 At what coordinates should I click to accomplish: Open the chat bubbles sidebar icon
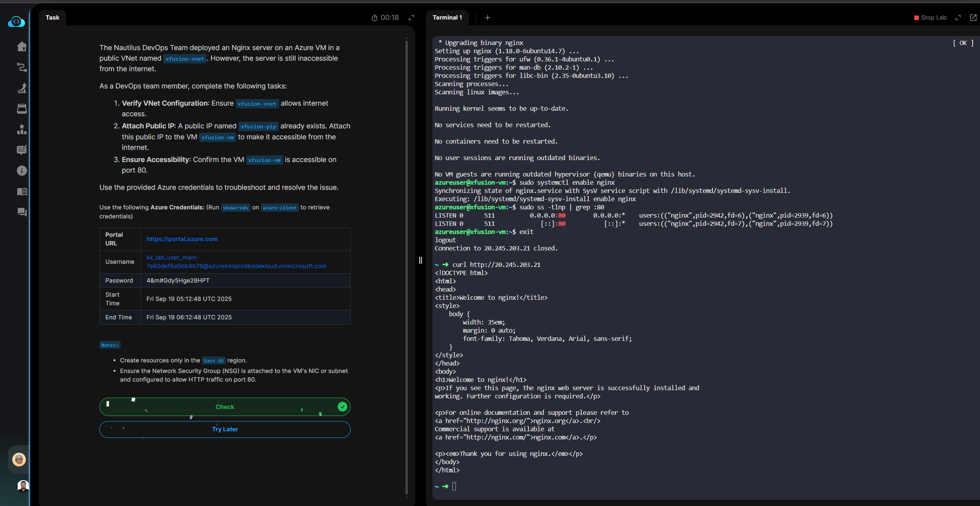click(22, 212)
